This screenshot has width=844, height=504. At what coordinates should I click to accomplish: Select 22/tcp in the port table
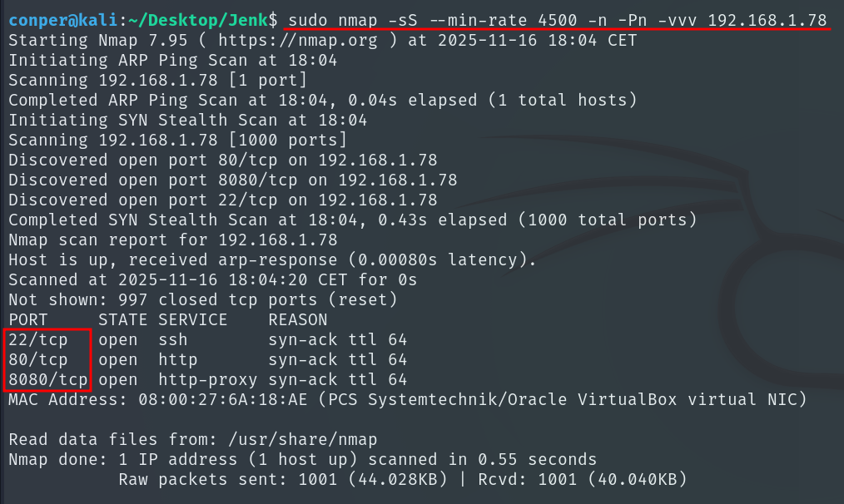38,339
